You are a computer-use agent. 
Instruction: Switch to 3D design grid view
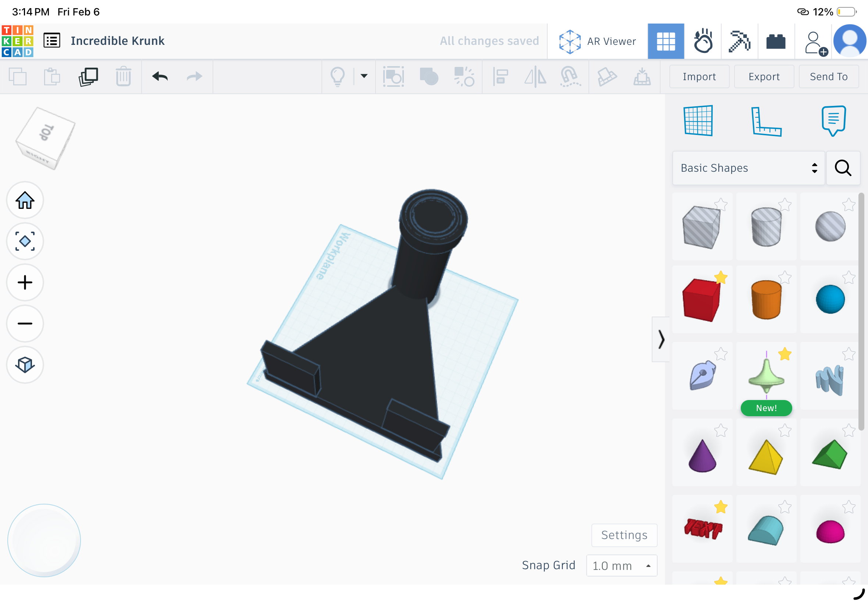(665, 41)
